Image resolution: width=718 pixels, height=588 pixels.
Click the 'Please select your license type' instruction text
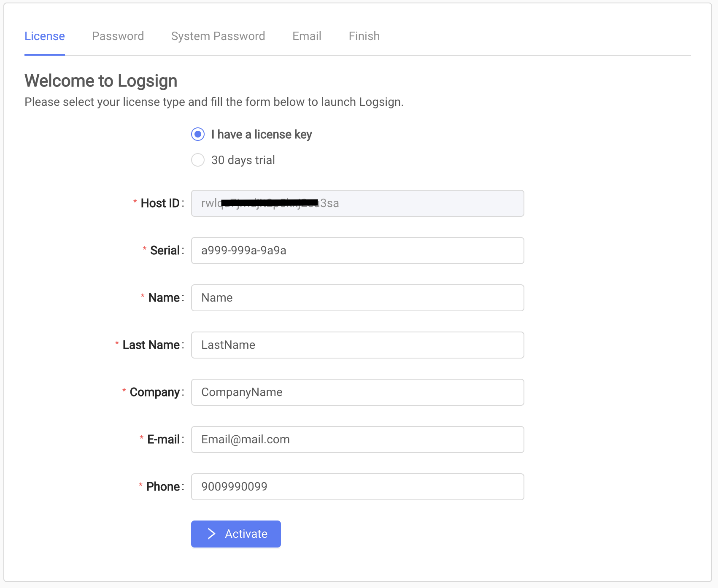214,102
